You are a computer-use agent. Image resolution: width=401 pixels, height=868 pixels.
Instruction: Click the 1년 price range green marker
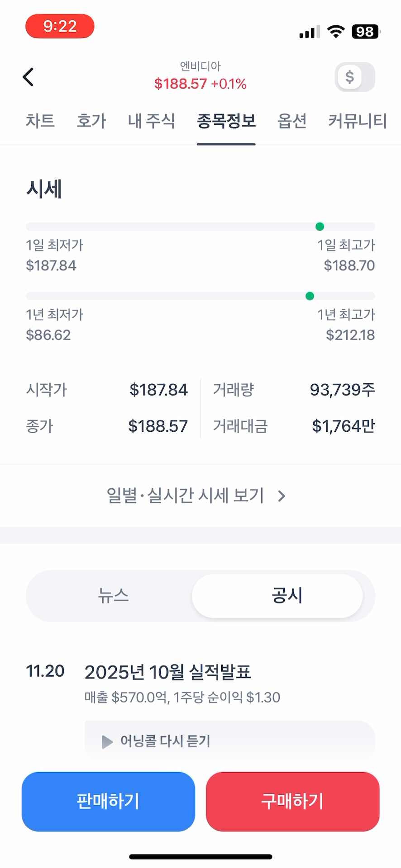point(310,296)
